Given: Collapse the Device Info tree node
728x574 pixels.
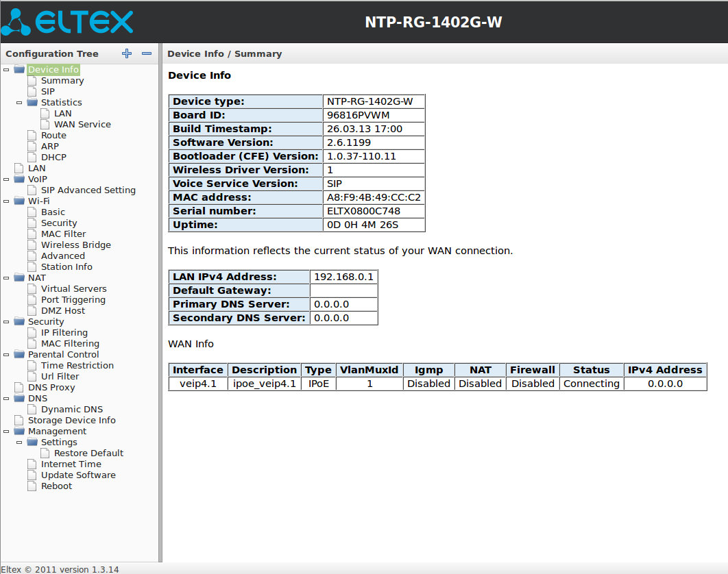Looking at the screenshot, I should (x=6, y=70).
